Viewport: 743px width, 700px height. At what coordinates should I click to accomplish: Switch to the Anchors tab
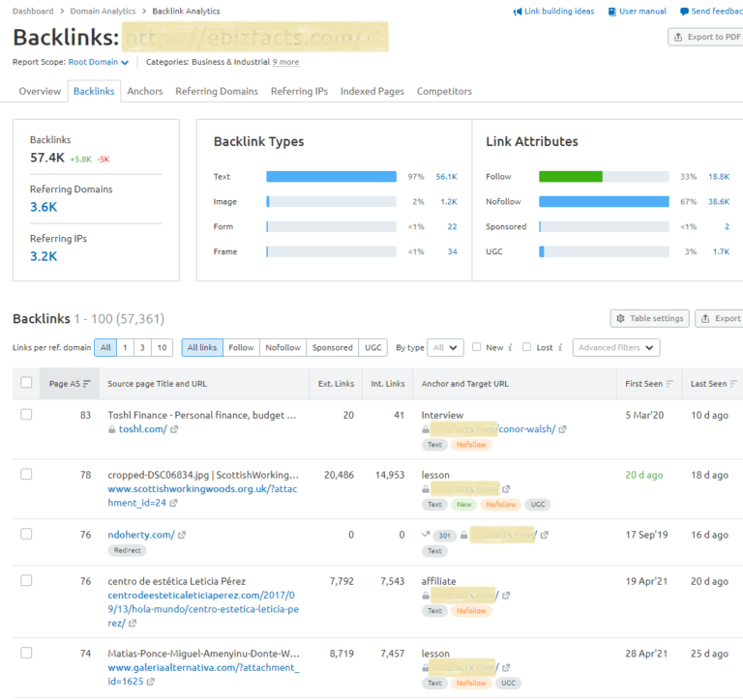click(145, 91)
